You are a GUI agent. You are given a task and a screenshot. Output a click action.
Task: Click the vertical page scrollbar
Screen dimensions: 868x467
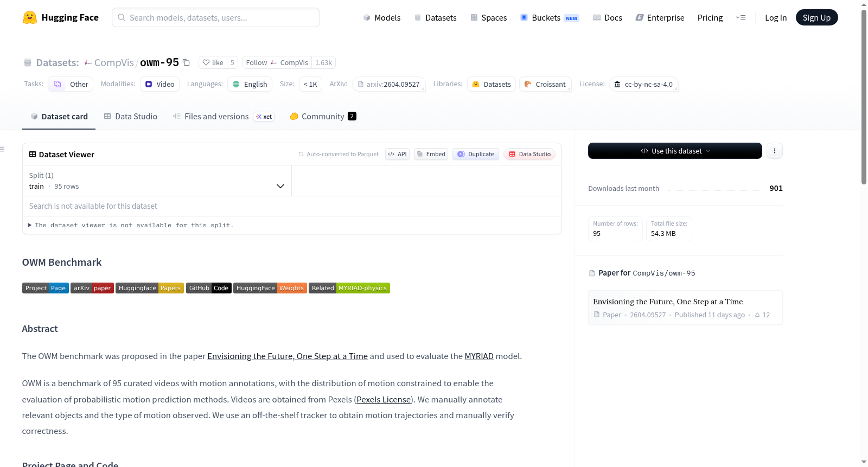864,98
